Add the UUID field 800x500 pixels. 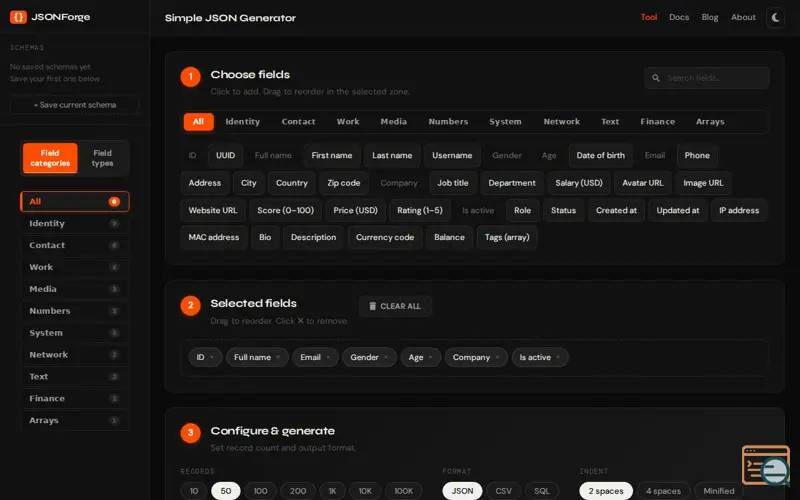pyautogui.click(x=226, y=156)
